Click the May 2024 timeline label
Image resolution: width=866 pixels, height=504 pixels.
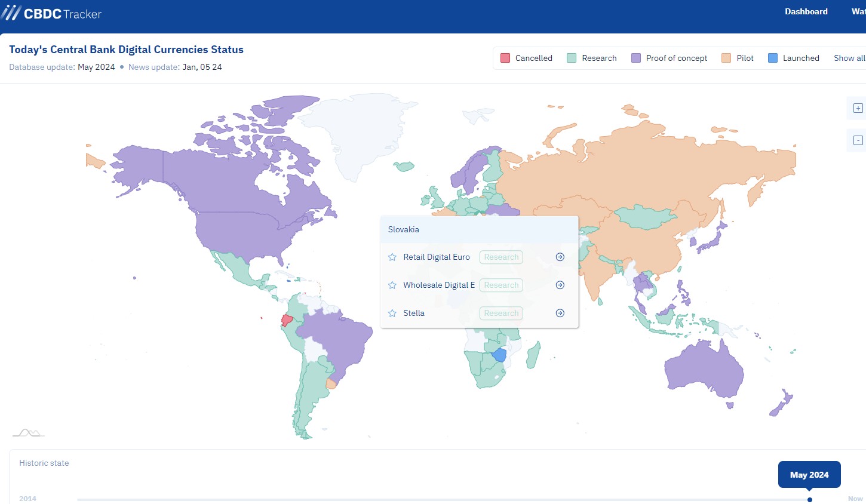pos(809,475)
